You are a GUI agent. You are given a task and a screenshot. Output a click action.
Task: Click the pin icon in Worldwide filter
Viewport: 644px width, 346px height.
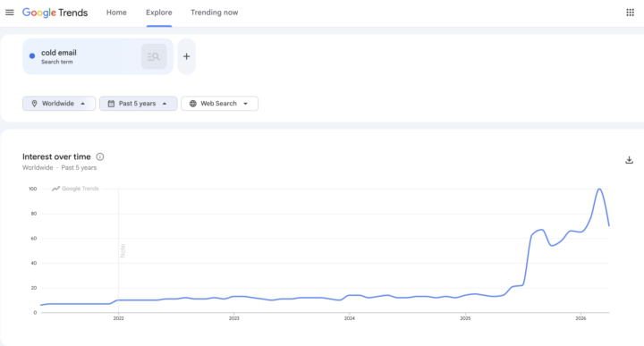click(x=35, y=104)
